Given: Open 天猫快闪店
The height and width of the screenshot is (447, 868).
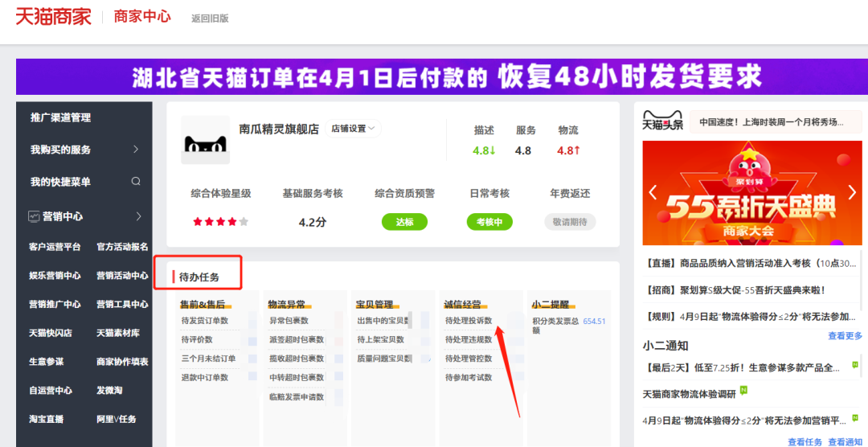Looking at the screenshot, I should click(51, 333).
